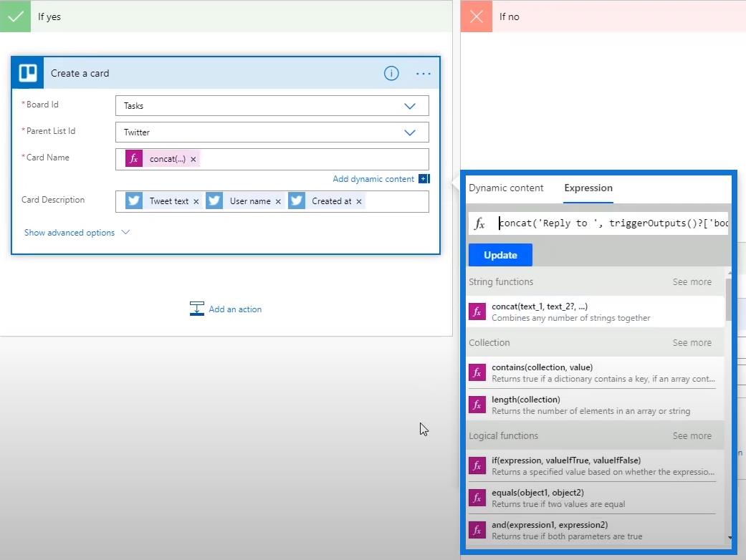The width and height of the screenshot is (746, 560).
Task: Remove the Tweet text token
Action: coord(196,201)
